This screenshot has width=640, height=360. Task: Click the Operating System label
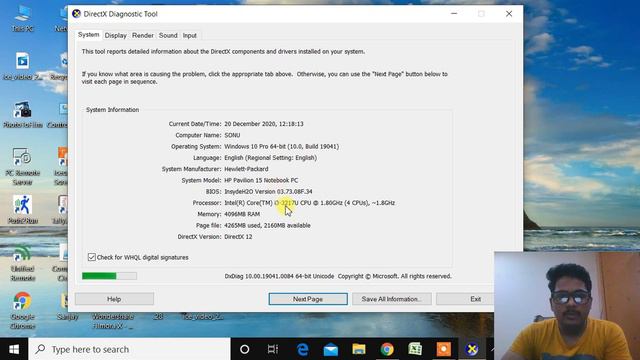(196, 147)
